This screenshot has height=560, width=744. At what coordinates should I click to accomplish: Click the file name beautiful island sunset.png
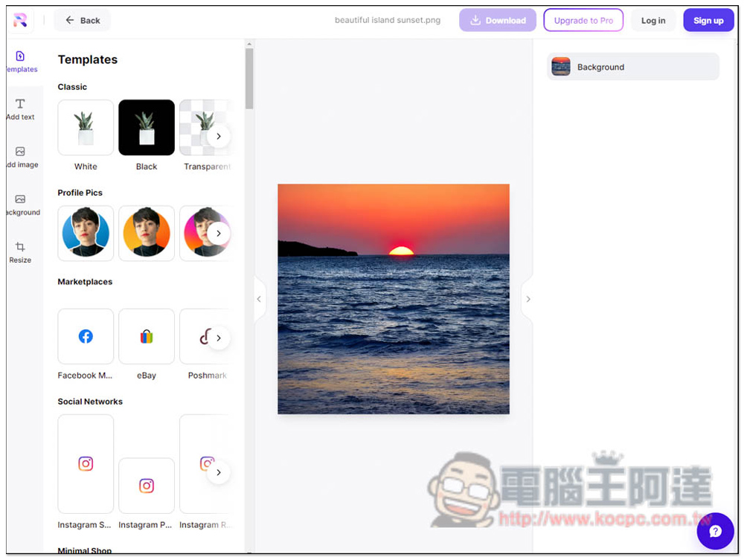[x=387, y=20]
